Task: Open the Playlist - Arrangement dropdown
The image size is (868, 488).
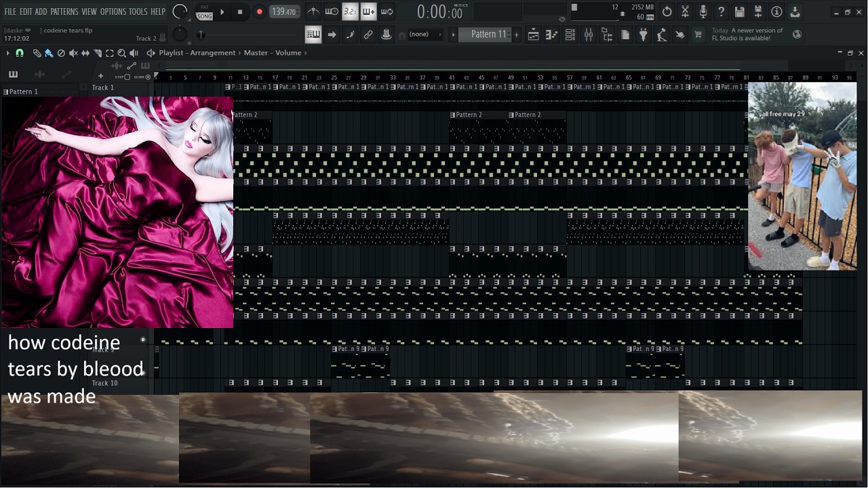Action: coord(197,53)
